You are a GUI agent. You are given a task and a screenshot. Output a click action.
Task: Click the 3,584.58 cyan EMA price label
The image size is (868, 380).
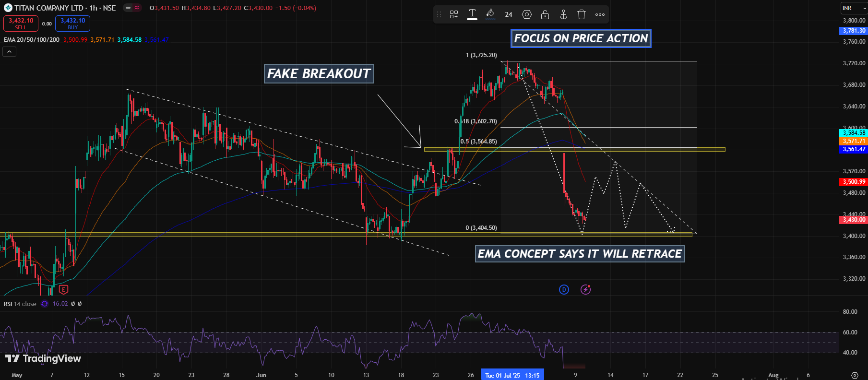click(854, 133)
